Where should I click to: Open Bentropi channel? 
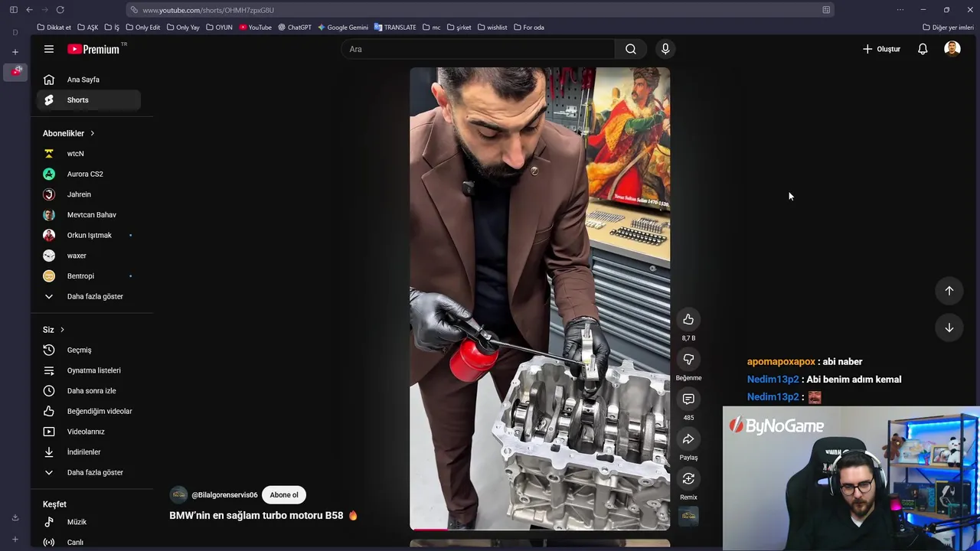pos(88,276)
